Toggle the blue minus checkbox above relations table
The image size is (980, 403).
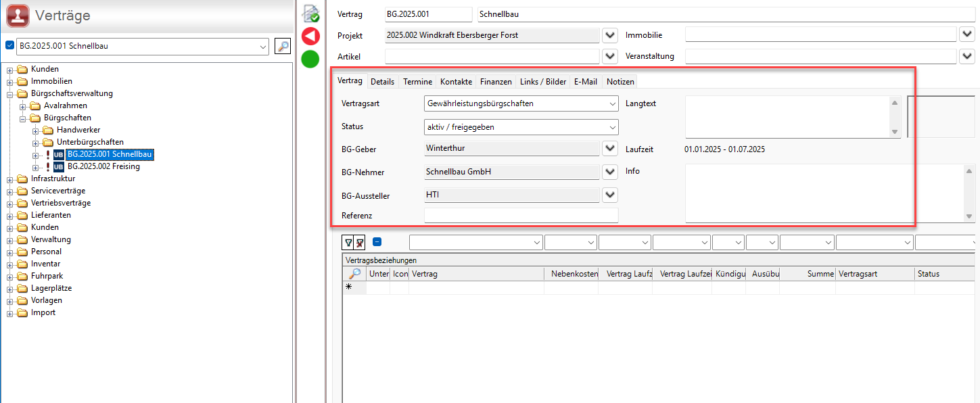(377, 242)
